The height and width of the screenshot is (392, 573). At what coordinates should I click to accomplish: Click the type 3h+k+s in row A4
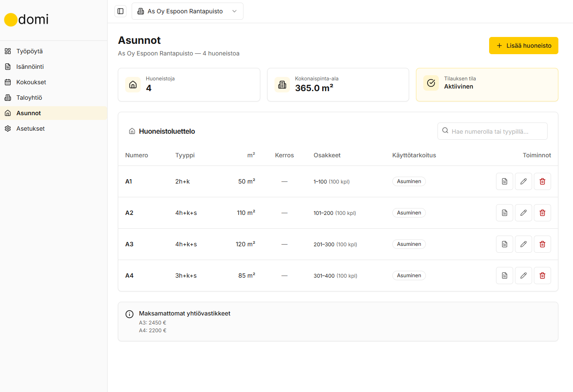186,276
